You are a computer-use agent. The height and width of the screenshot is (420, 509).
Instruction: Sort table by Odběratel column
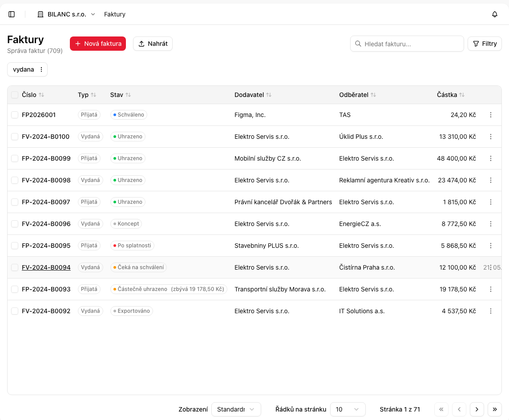tap(357, 95)
